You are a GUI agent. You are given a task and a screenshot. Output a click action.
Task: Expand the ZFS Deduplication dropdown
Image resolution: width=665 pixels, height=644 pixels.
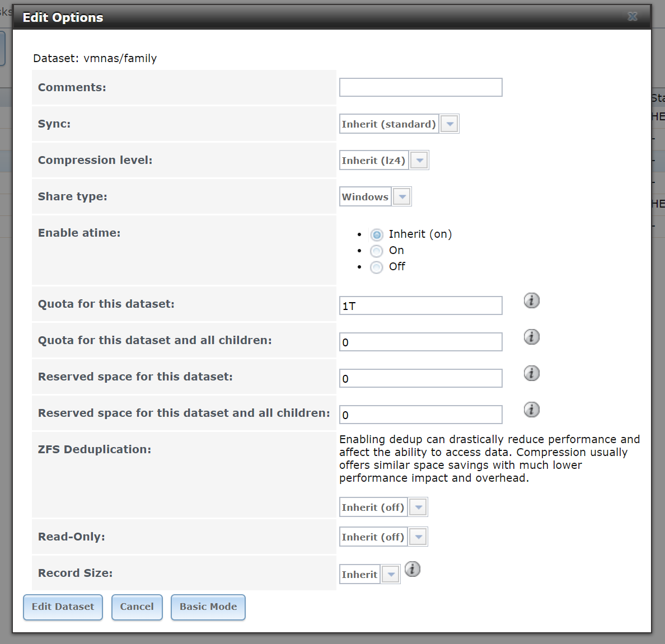pos(418,507)
